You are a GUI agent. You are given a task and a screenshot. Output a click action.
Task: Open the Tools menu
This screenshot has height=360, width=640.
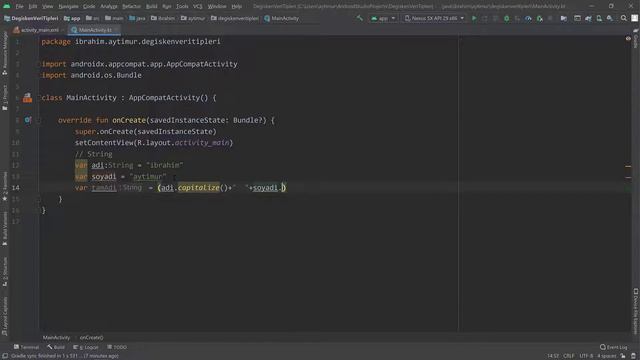point(182,7)
